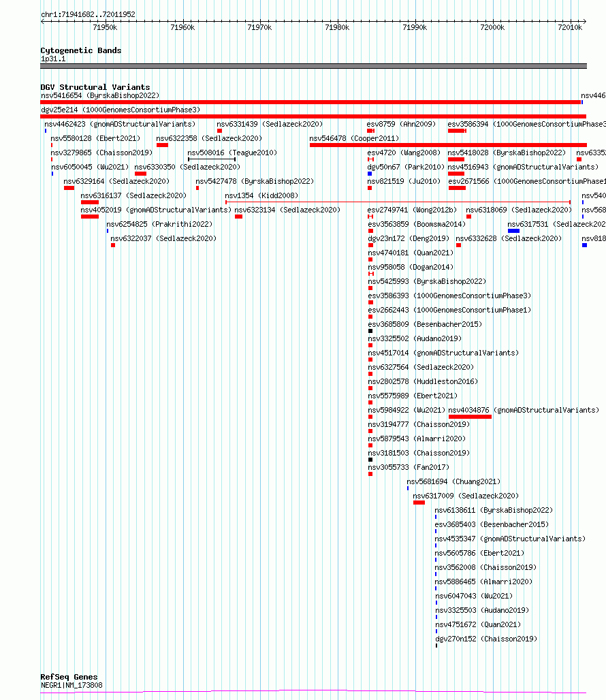Open nsv6322358 (Sedlazeck2020) variant
This screenshot has width=606, height=700.
209,138
